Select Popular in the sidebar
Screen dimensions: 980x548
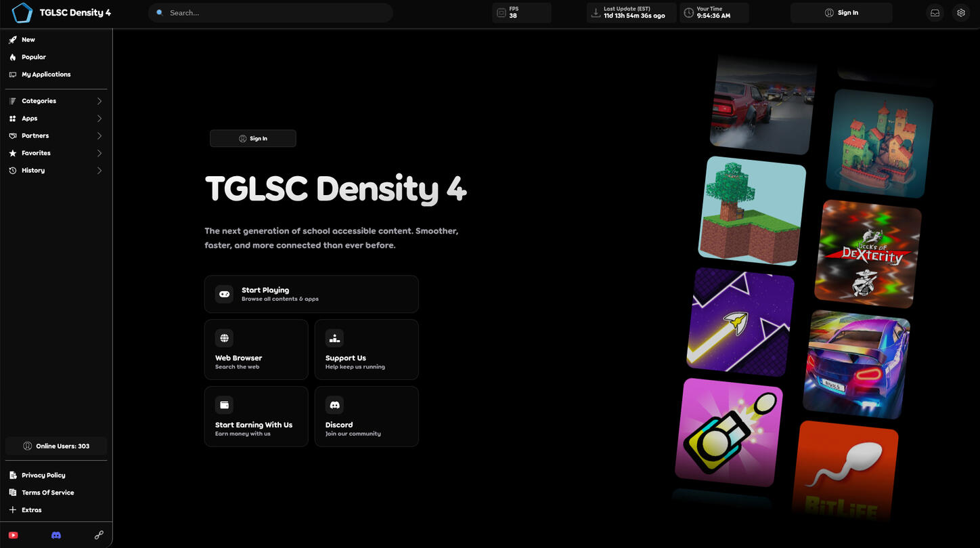coord(33,58)
